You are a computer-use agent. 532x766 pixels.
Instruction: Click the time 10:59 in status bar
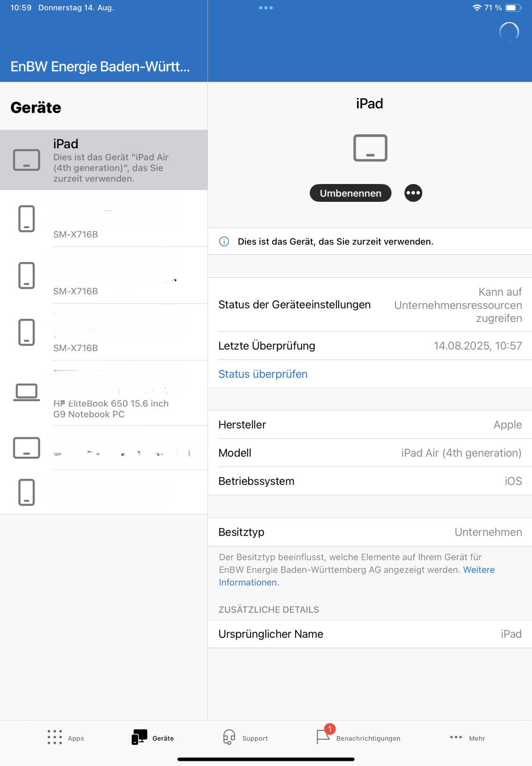(21, 8)
